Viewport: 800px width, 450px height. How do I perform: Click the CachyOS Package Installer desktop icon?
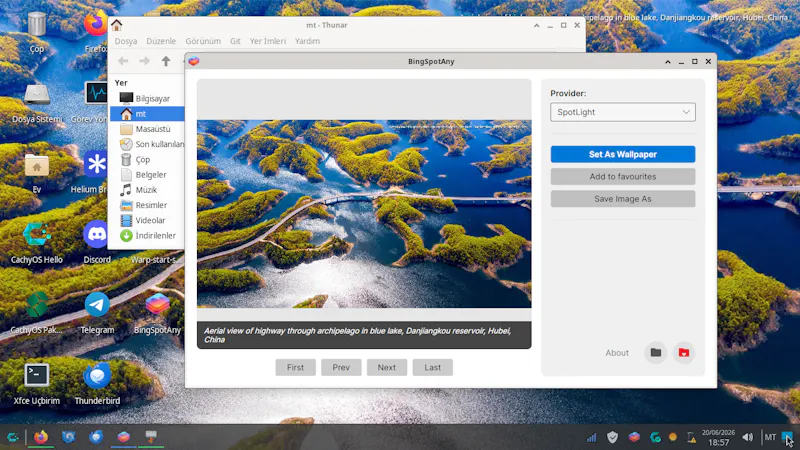tap(37, 305)
